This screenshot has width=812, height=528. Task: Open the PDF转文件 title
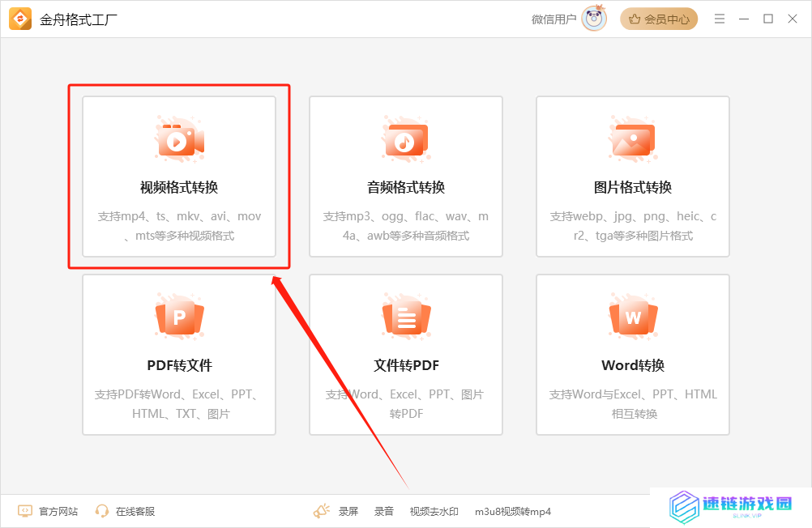(x=179, y=365)
